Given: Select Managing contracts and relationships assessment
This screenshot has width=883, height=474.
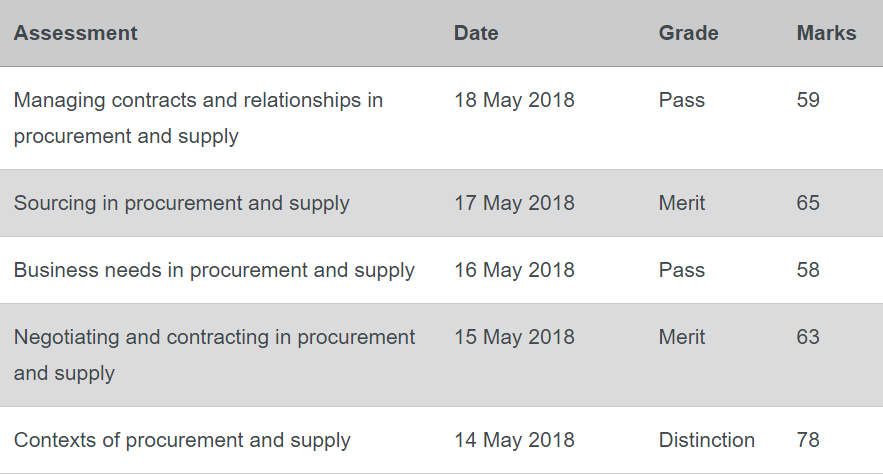Looking at the screenshot, I should pos(198,118).
